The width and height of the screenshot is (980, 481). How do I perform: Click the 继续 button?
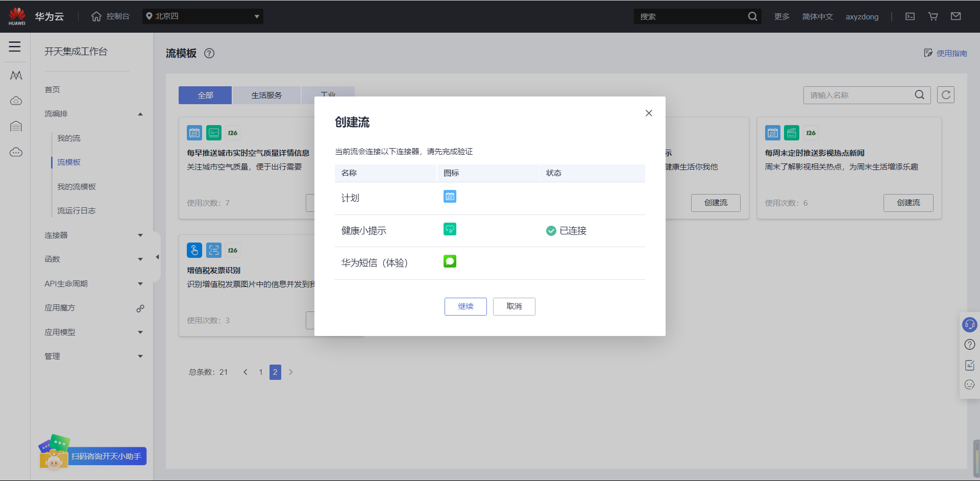point(465,306)
